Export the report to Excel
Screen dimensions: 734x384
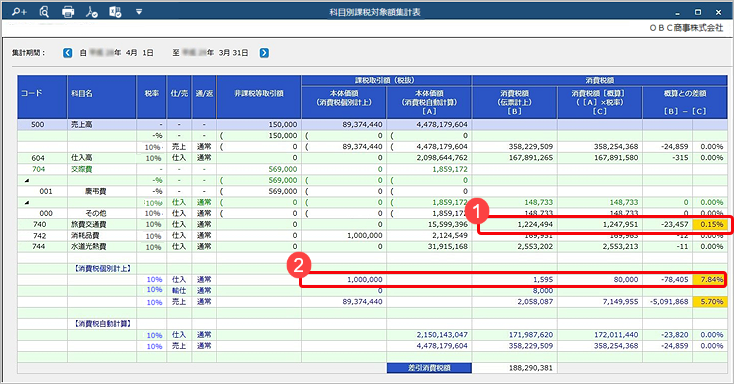[x=115, y=12]
